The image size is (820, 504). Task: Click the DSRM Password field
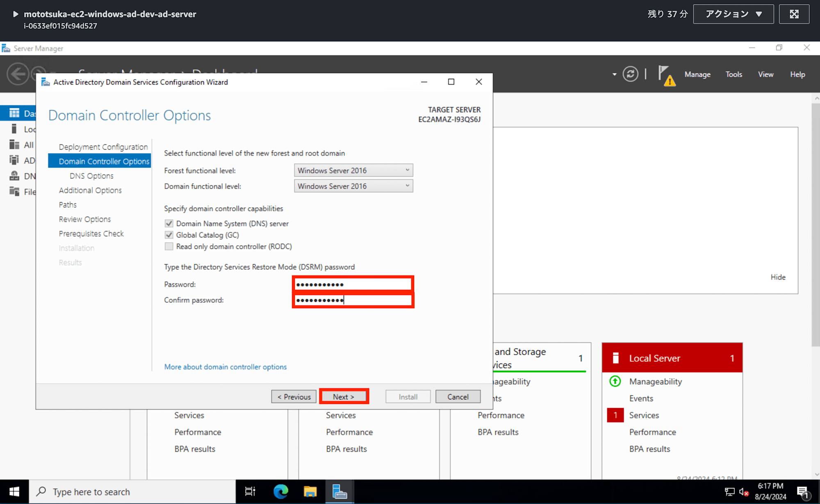click(x=353, y=284)
